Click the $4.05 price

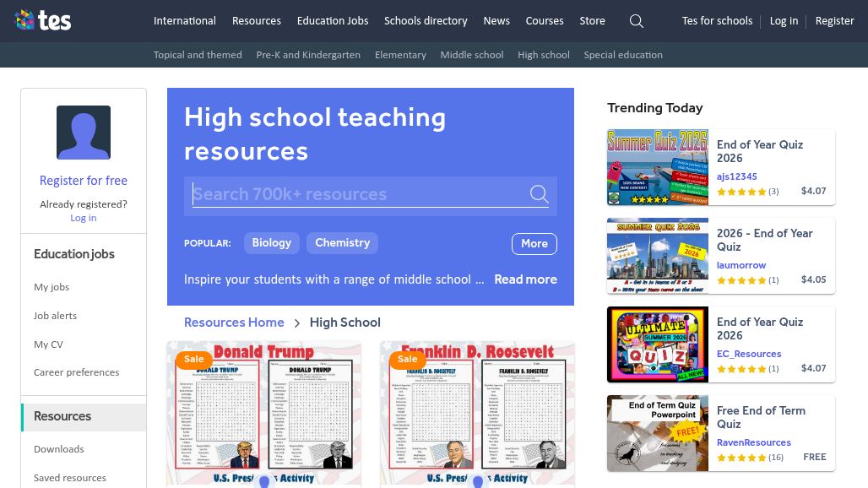(x=814, y=279)
